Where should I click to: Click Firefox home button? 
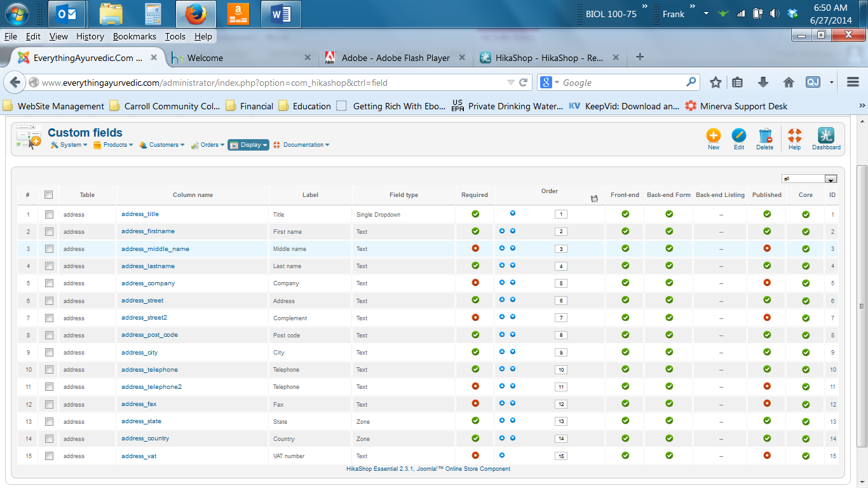(789, 83)
